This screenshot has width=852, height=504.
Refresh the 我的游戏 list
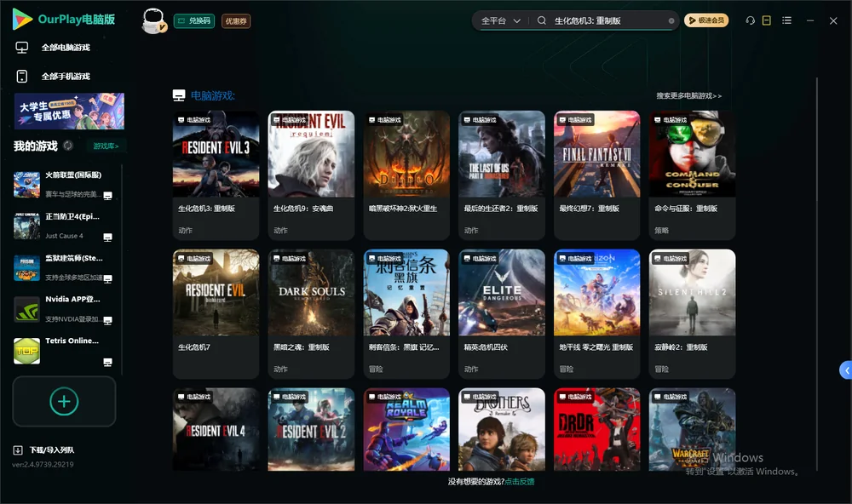tap(68, 146)
